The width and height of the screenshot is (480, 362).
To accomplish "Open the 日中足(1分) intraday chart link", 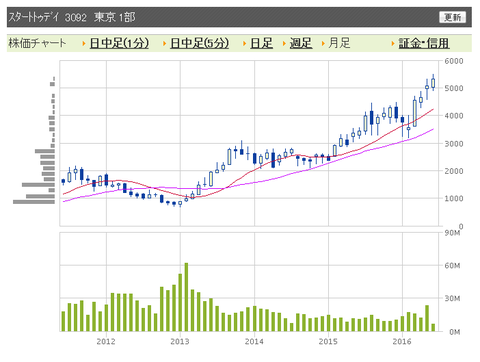I will pyautogui.click(x=119, y=43).
